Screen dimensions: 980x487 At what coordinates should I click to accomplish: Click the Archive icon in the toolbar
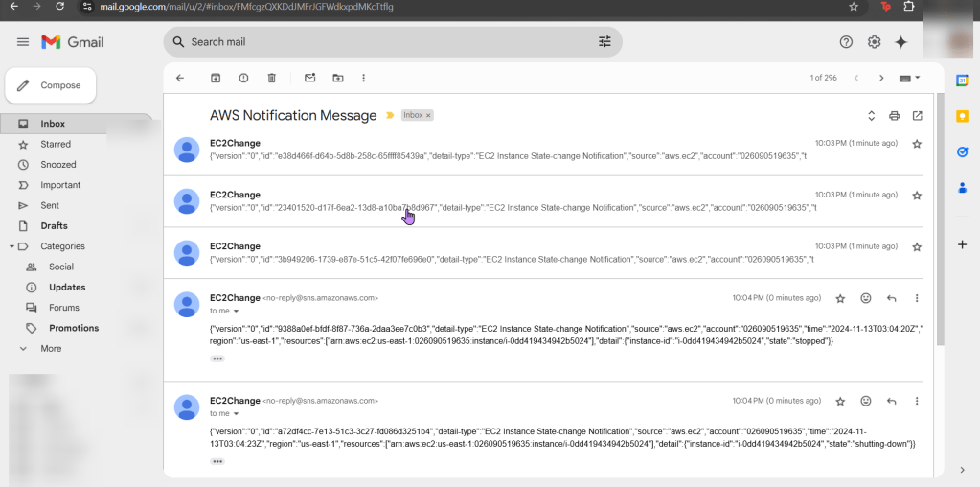(x=216, y=78)
